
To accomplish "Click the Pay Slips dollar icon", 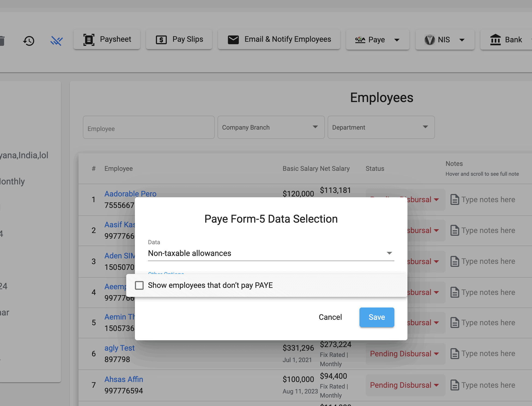I will tap(161, 40).
